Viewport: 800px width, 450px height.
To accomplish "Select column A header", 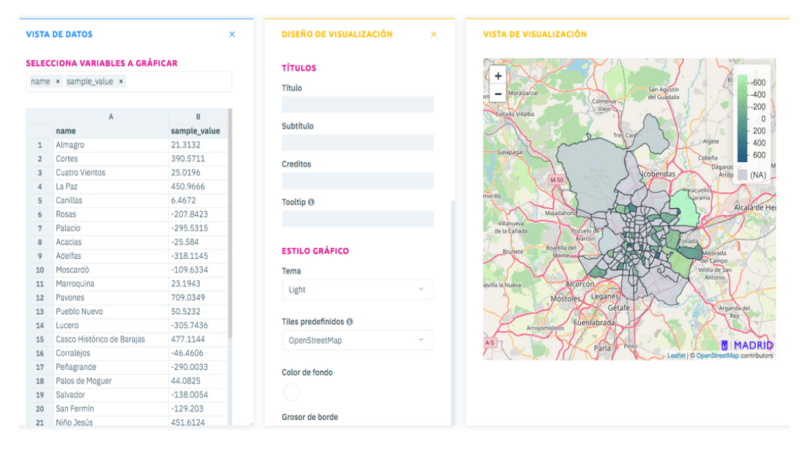I will coord(111,117).
